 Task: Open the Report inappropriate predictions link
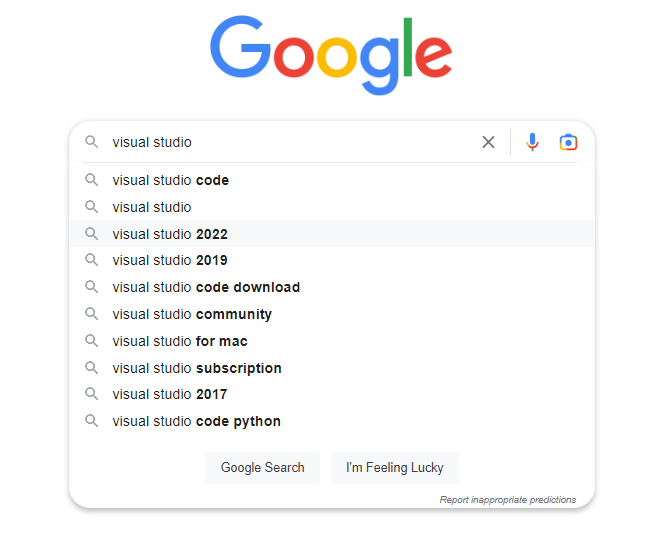[x=508, y=500]
